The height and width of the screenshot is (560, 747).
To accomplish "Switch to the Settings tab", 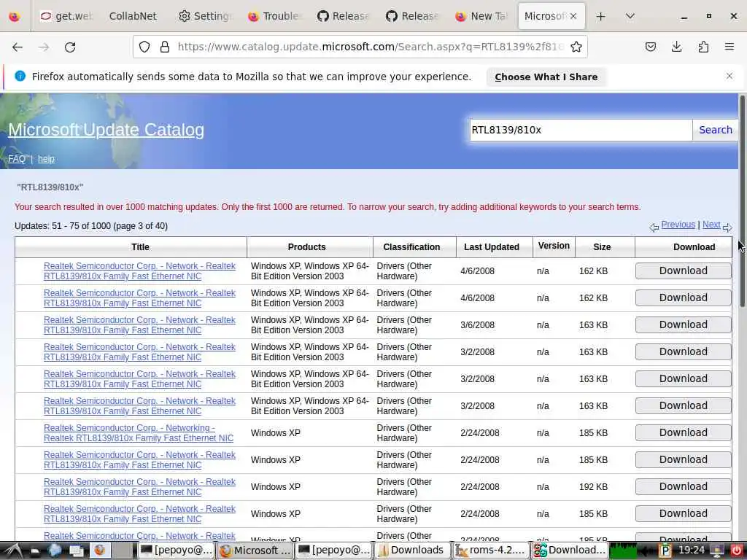I will [x=204, y=16].
